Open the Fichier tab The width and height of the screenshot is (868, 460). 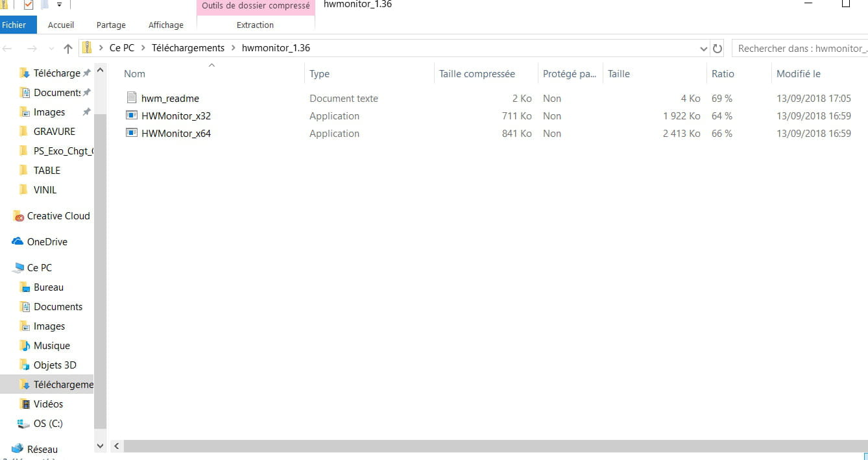coord(14,25)
